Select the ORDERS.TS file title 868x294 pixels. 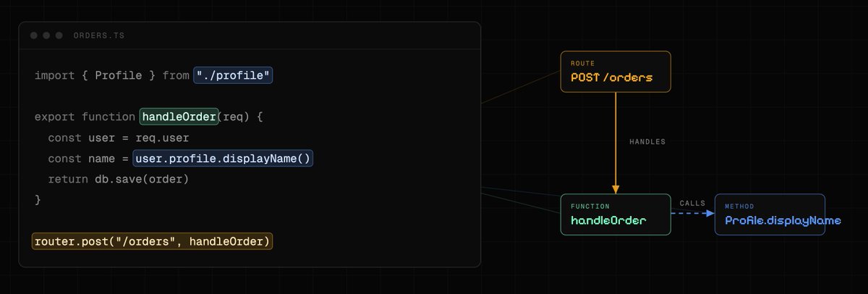pos(93,35)
